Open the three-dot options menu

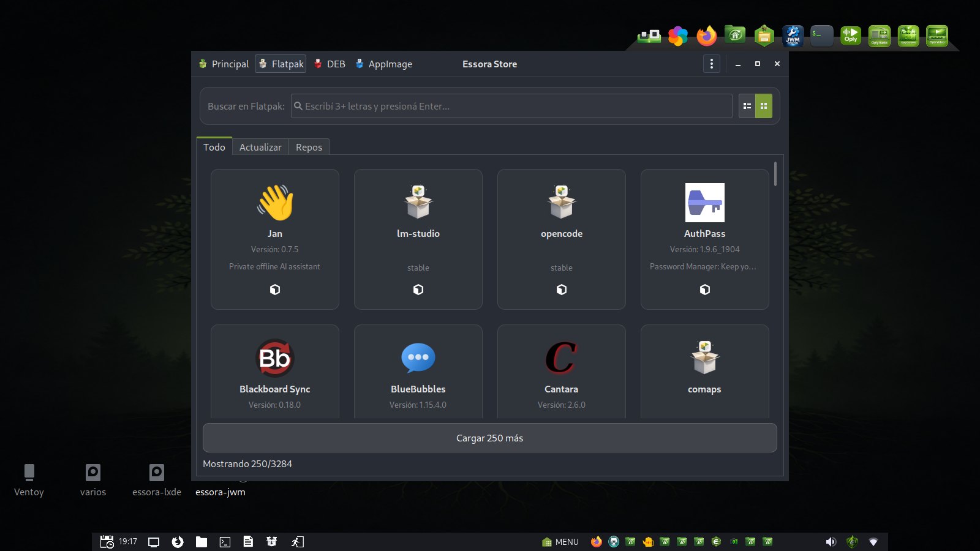(x=712, y=64)
